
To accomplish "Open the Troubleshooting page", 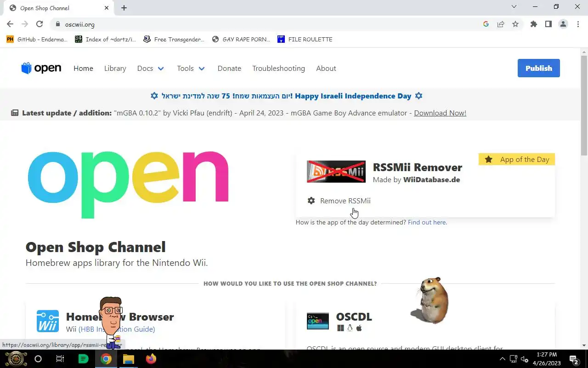I will (278, 68).
